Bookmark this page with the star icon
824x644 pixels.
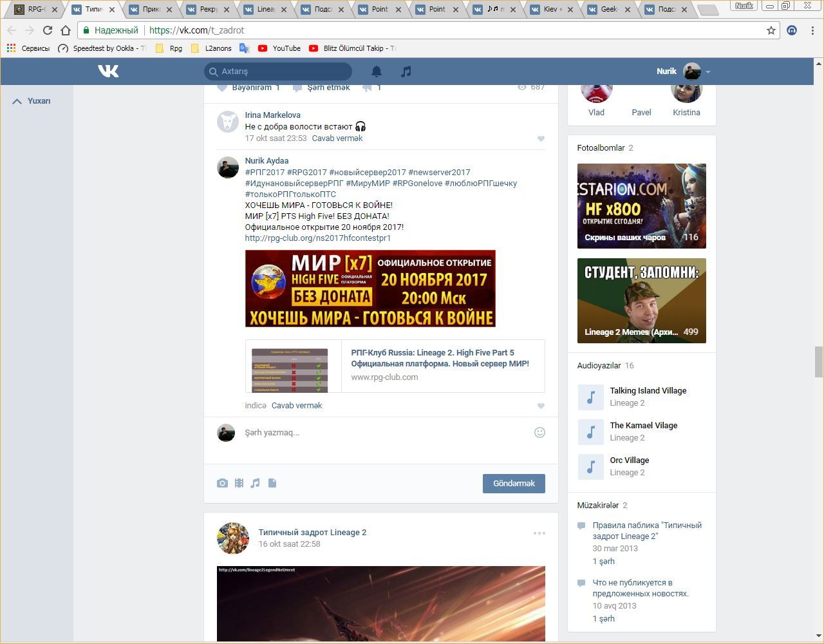pyautogui.click(x=771, y=30)
